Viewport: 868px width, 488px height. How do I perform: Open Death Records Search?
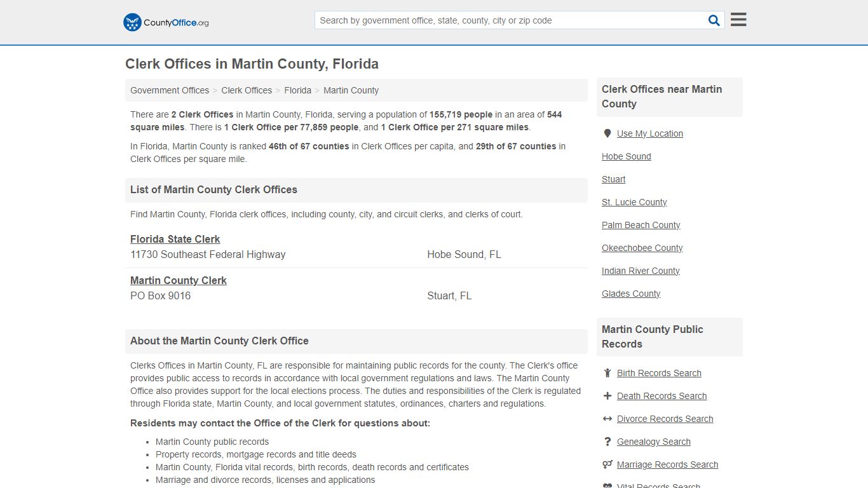click(x=661, y=396)
